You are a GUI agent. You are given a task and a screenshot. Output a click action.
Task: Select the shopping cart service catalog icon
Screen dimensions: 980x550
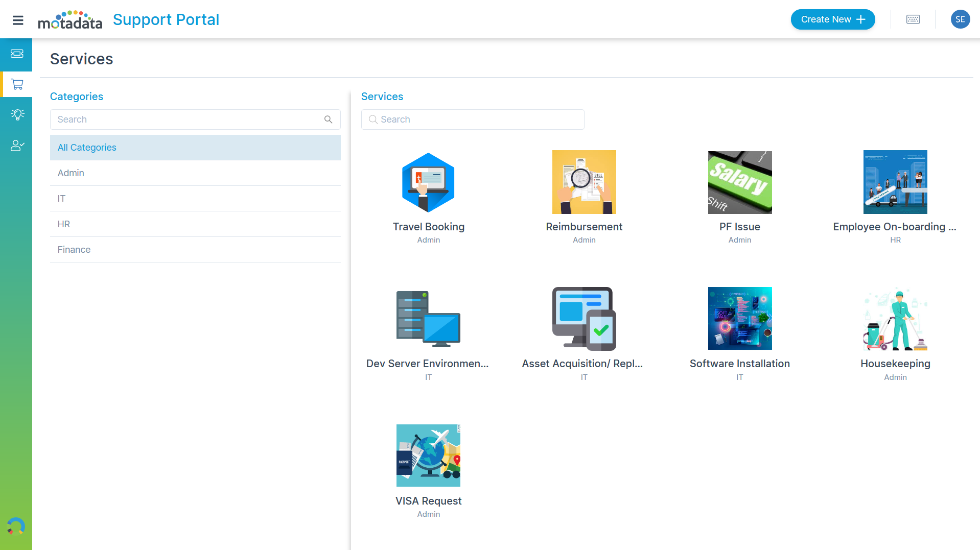(x=17, y=84)
